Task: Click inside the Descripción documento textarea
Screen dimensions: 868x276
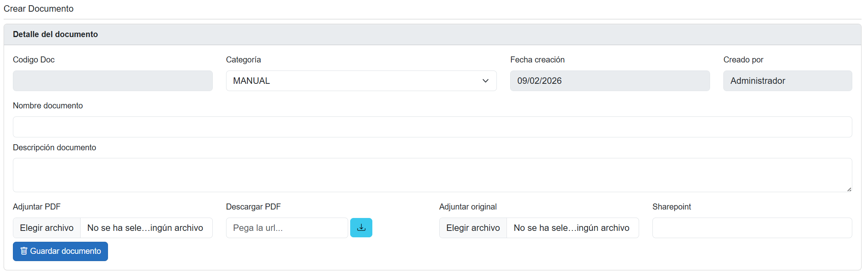Action: click(432, 175)
